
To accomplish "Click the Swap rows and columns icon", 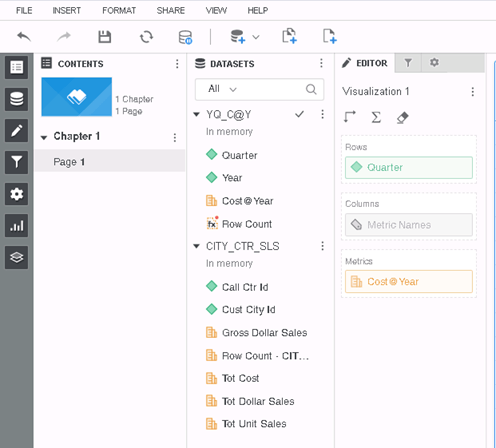I will point(350,117).
